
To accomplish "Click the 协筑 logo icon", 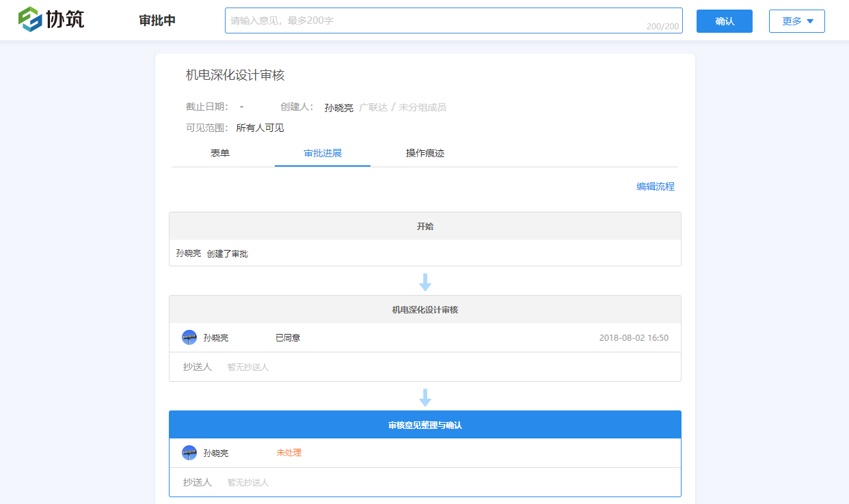I will (x=29, y=19).
